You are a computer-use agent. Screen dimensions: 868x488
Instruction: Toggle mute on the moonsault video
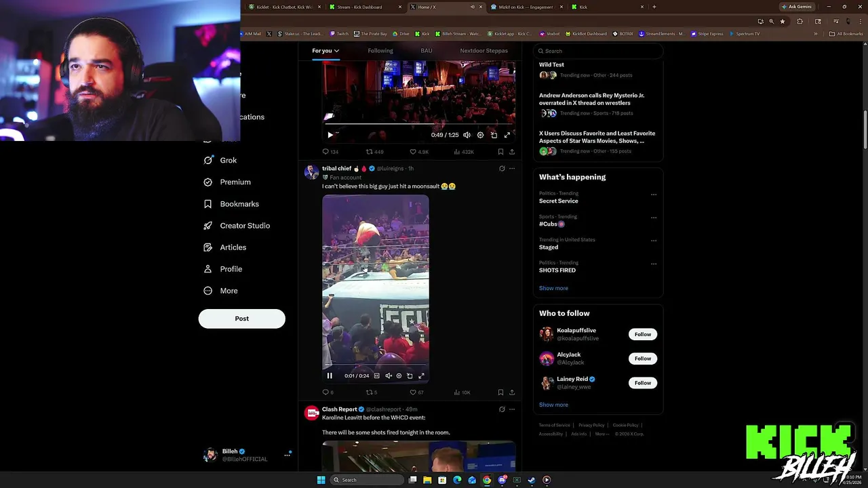388,375
